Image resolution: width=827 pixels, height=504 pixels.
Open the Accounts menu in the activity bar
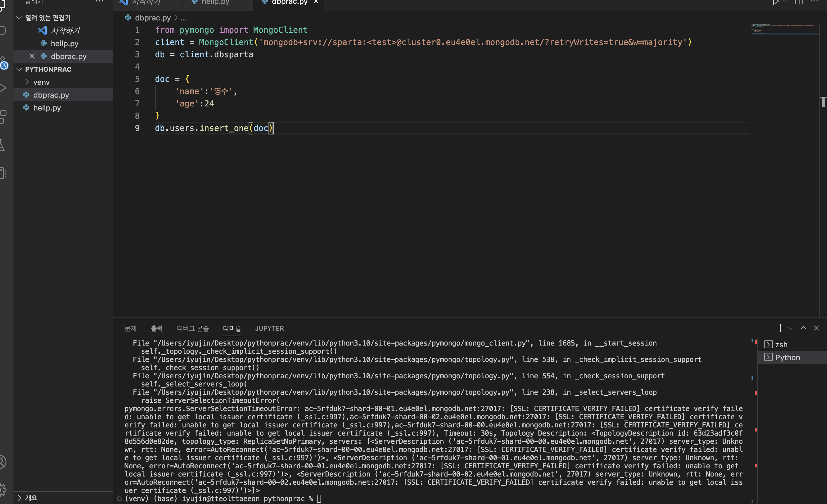tap(3, 462)
